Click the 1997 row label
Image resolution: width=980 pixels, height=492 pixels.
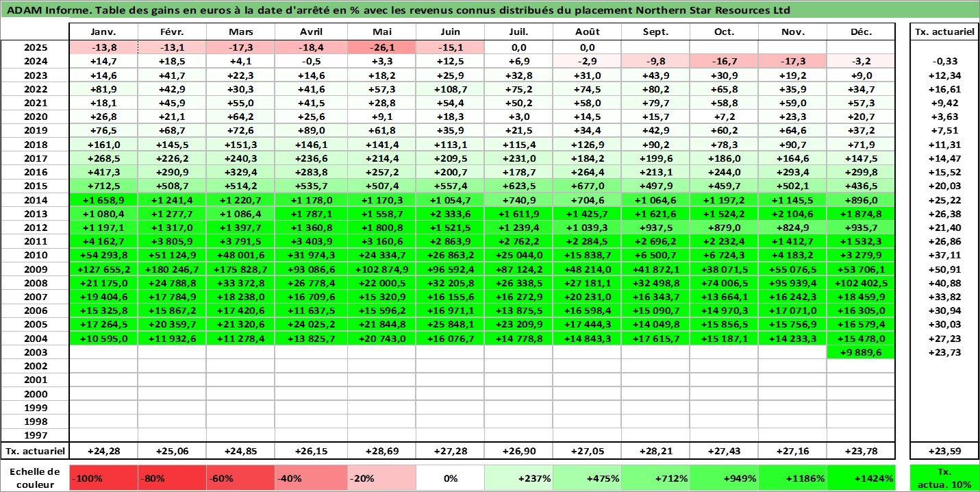(35, 435)
